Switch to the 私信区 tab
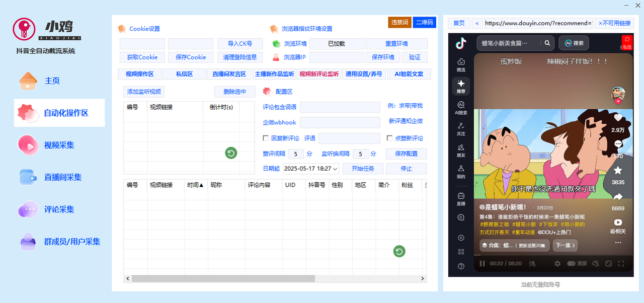644x303 pixels. 184,74
